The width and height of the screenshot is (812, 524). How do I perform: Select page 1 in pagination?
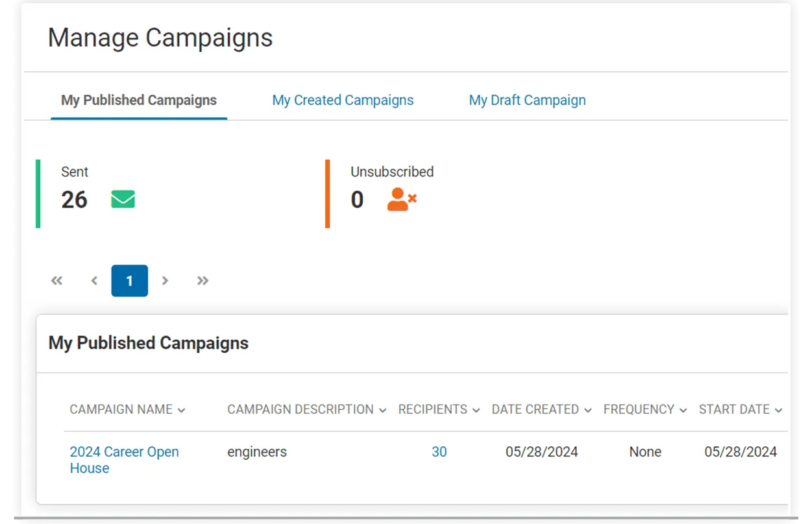pyautogui.click(x=129, y=281)
